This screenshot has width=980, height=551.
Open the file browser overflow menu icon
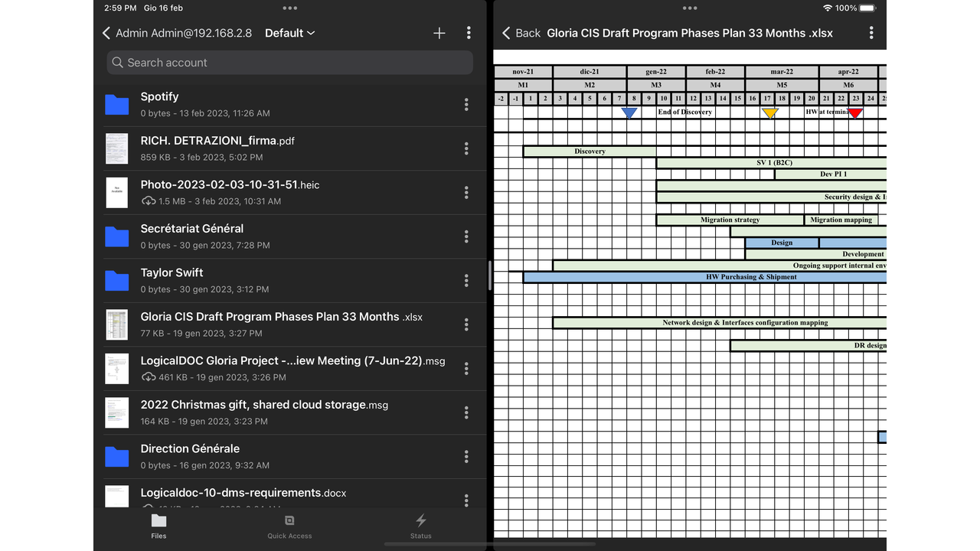(x=469, y=33)
